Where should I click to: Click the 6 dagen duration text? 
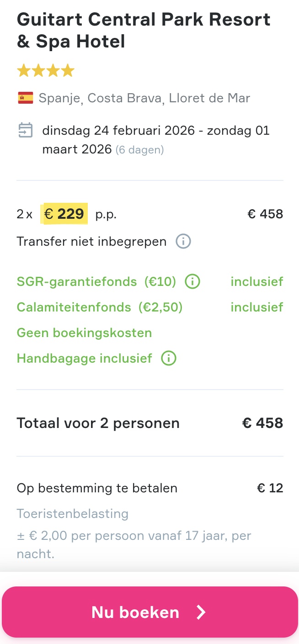tap(140, 150)
